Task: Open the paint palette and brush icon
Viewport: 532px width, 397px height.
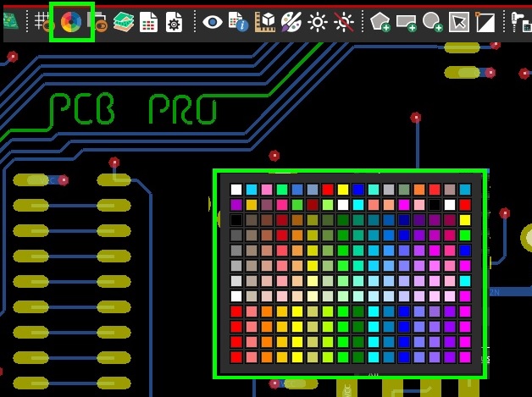Action: (x=291, y=22)
